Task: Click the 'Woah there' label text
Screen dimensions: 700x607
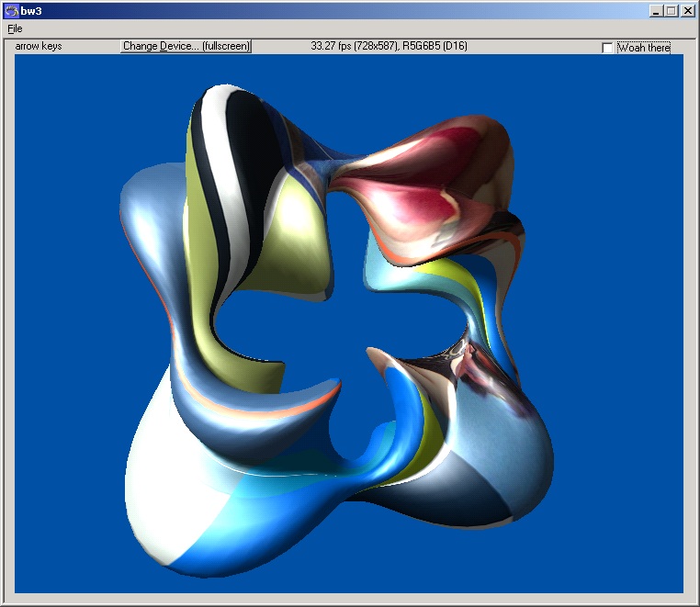Action: point(643,48)
